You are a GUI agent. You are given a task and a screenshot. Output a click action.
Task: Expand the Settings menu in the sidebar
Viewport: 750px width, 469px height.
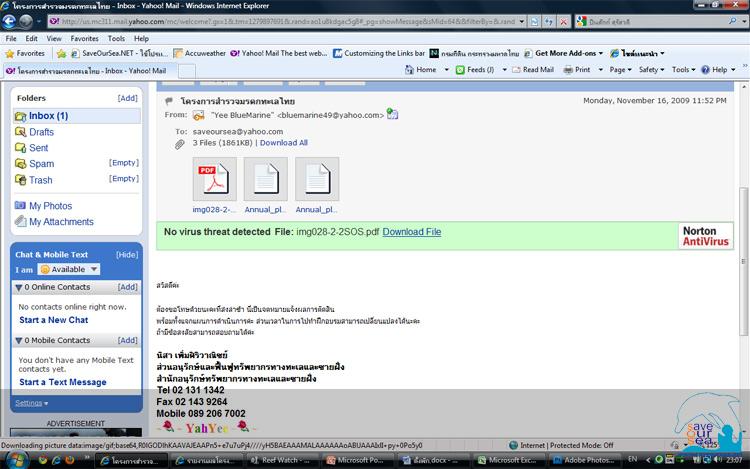tap(30, 403)
